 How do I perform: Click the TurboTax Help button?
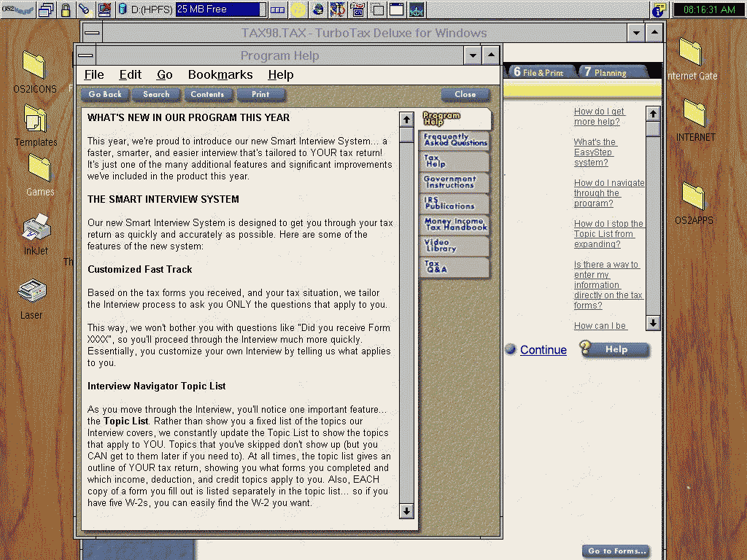pos(614,349)
